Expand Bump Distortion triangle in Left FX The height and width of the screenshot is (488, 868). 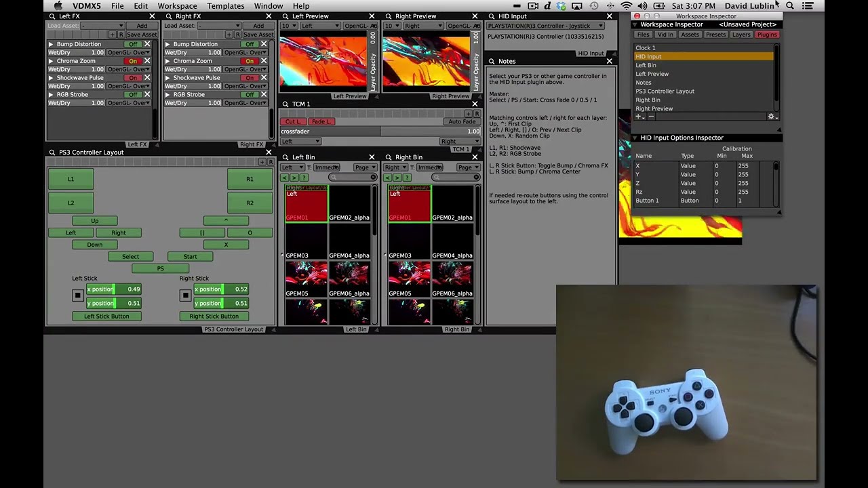click(x=51, y=44)
